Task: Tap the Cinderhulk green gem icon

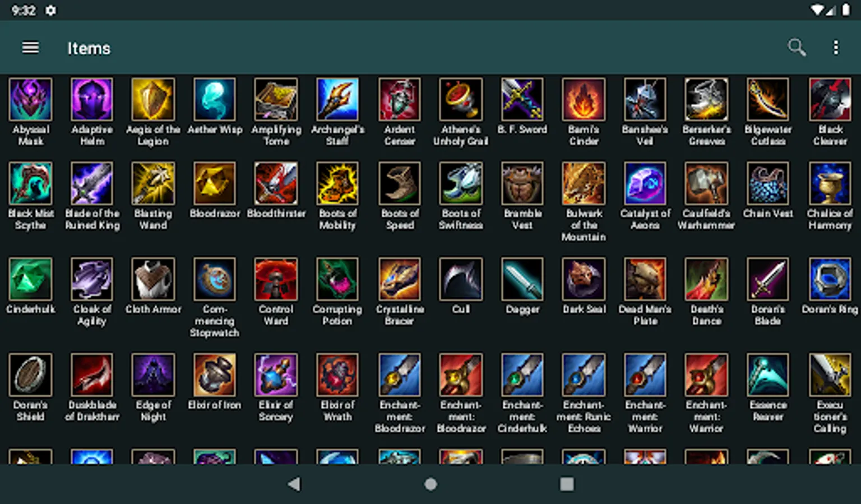Action: pos(31,279)
